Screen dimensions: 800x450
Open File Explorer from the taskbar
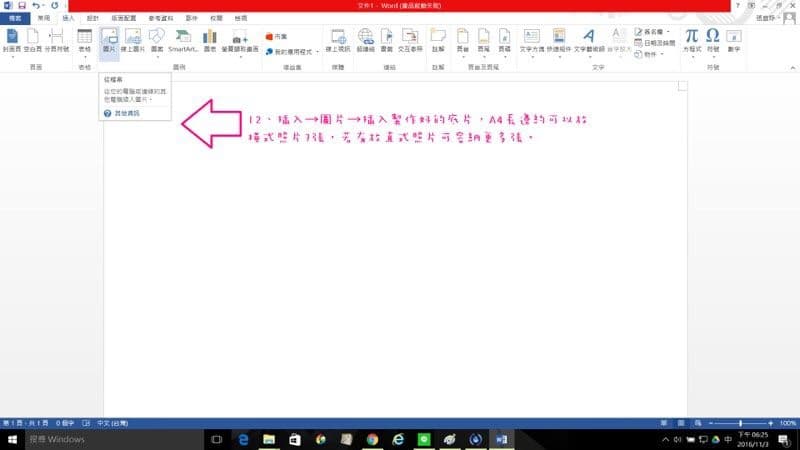(x=269, y=439)
